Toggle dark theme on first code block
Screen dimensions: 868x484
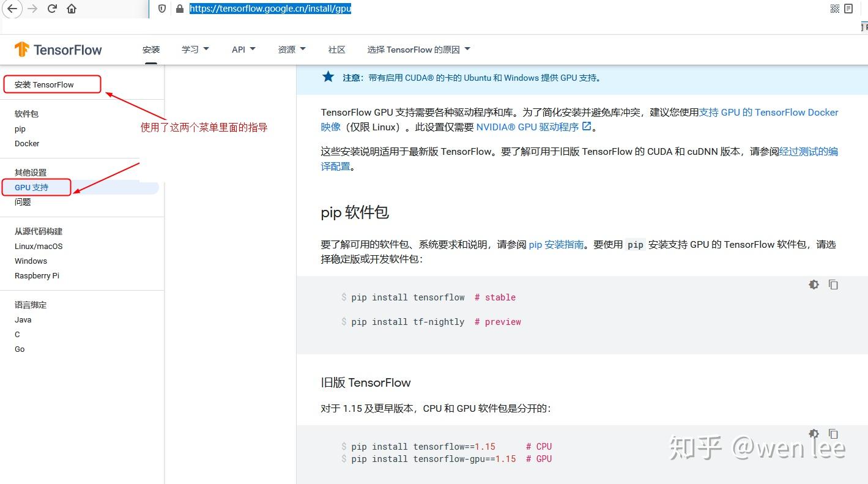814,284
